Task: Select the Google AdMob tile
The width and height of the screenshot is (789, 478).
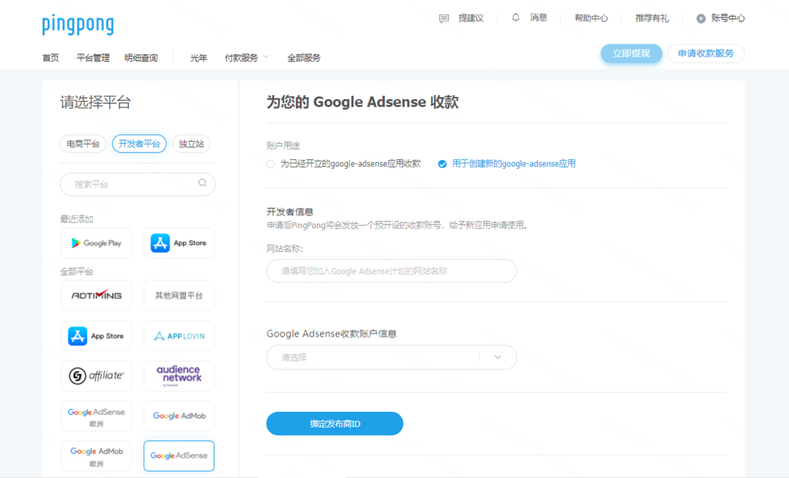Action: point(179,416)
